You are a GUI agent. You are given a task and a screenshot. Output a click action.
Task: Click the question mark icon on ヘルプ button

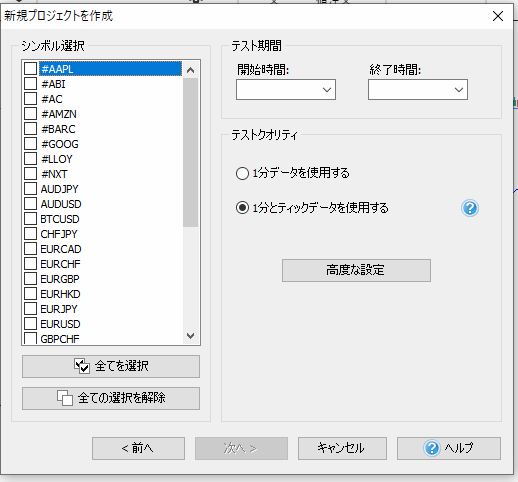click(x=432, y=448)
